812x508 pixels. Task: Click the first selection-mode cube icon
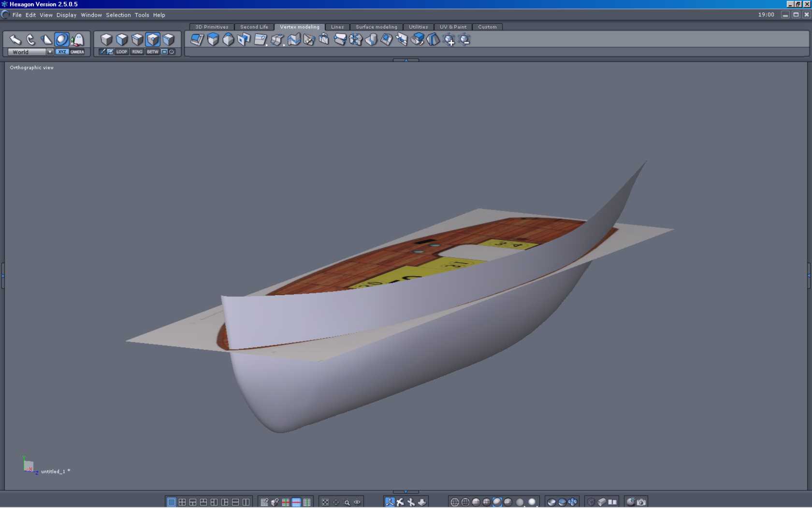click(106, 39)
